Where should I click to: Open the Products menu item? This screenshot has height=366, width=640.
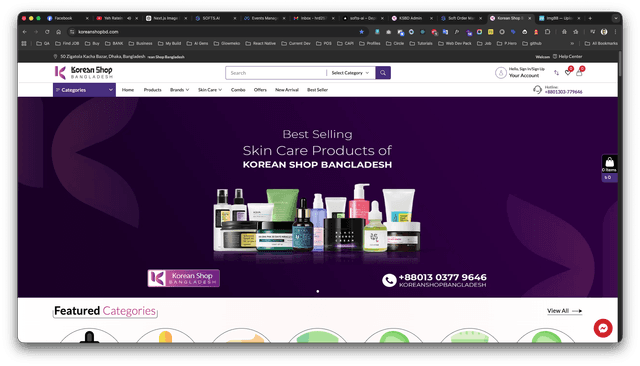[153, 90]
